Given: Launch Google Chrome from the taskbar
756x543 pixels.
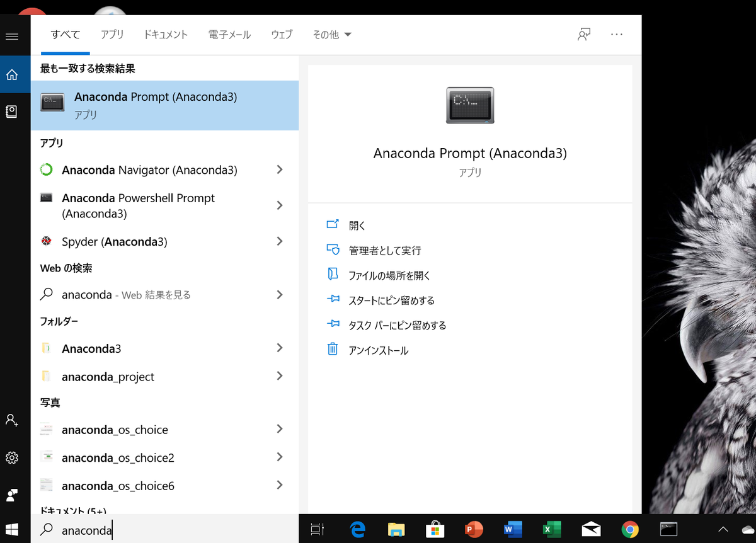Looking at the screenshot, I should click(x=629, y=530).
